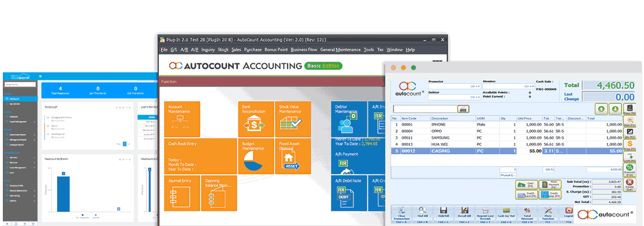Open Fixed Asset Disposal tile

pyautogui.click(x=293, y=156)
